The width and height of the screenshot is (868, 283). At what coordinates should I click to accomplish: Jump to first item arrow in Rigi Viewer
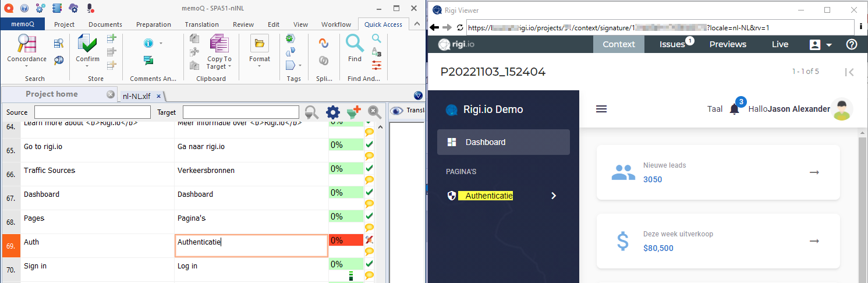pos(849,72)
